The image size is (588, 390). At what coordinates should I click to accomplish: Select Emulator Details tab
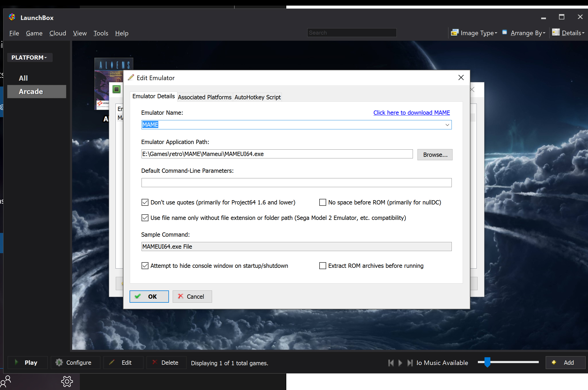[x=154, y=96]
